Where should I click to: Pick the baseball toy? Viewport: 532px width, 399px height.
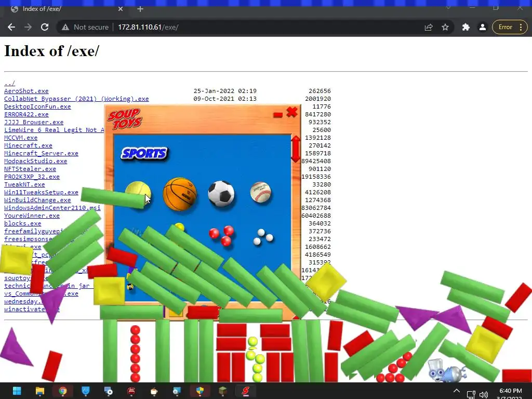tap(261, 192)
